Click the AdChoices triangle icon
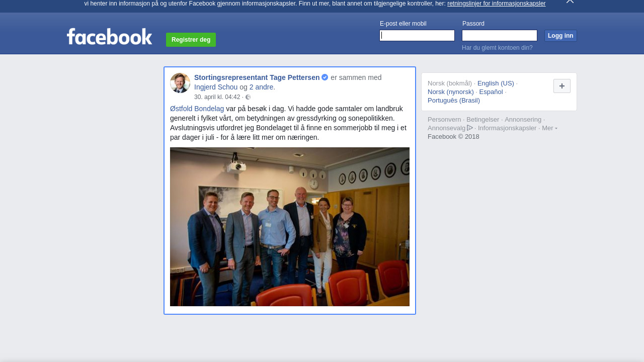 tap(470, 128)
